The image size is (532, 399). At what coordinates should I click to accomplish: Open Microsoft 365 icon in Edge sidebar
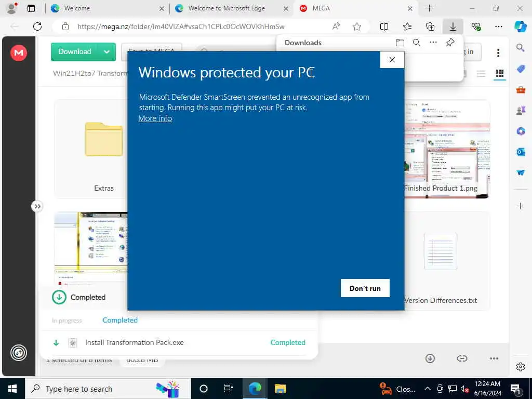click(521, 131)
